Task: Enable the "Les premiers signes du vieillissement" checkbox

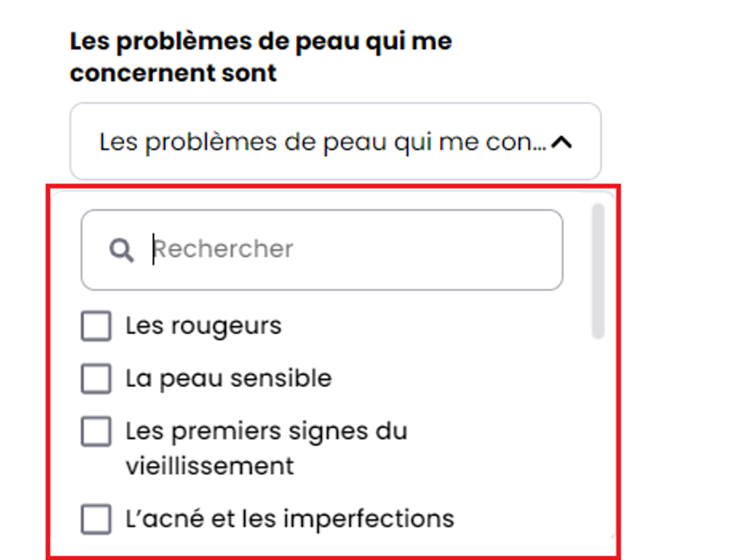Action: 96,432
